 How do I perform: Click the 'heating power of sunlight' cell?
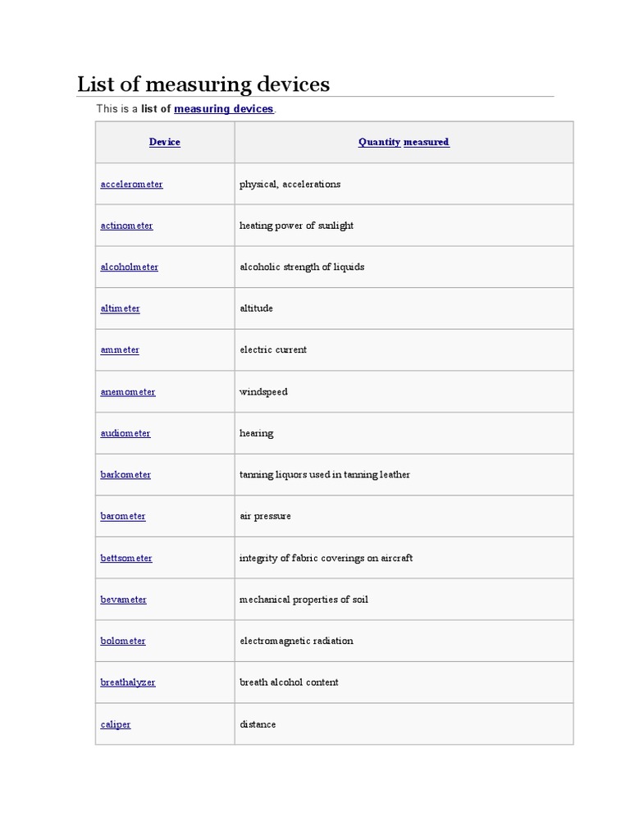(x=296, y=226)
